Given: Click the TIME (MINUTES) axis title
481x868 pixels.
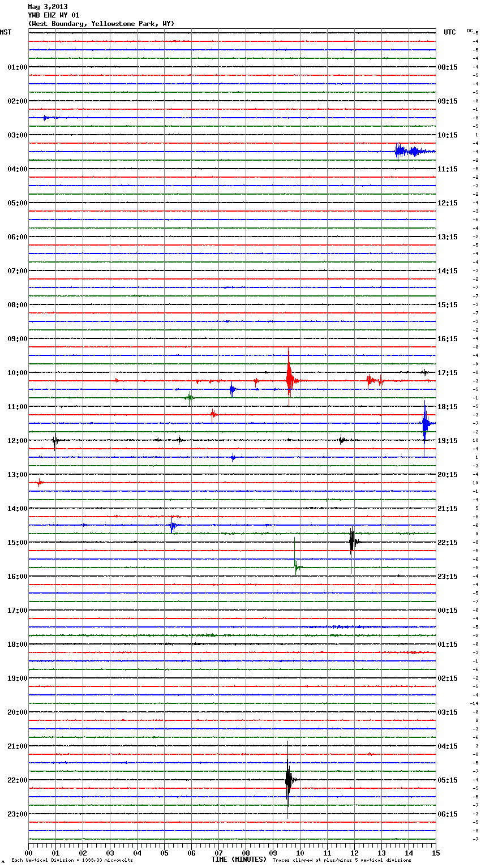Looking at the screenshot, I should tap(239, 860).
